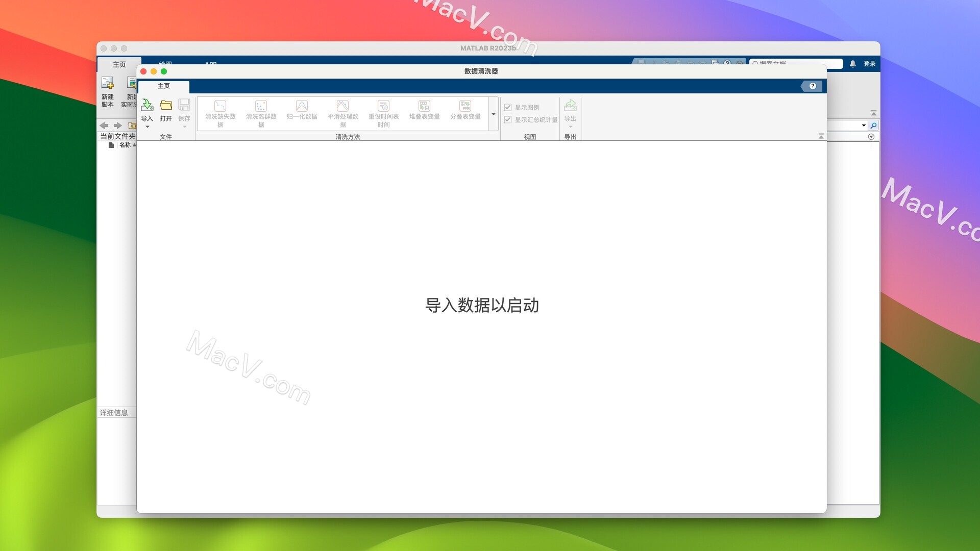Click the 名称 column header in current folder

click(x=125, y=145)
